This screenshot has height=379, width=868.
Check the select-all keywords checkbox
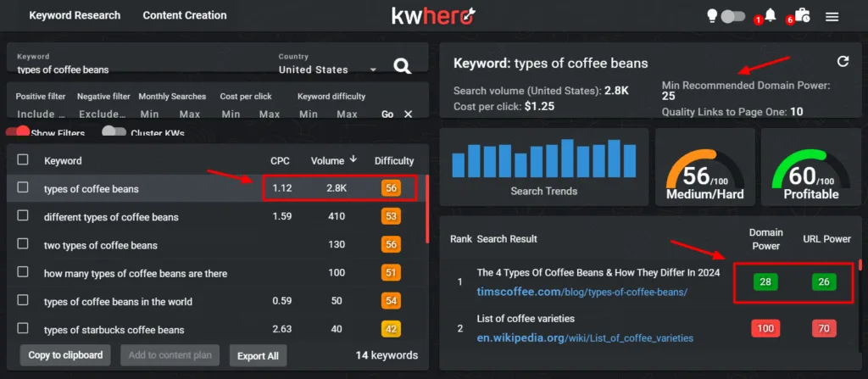23,159
